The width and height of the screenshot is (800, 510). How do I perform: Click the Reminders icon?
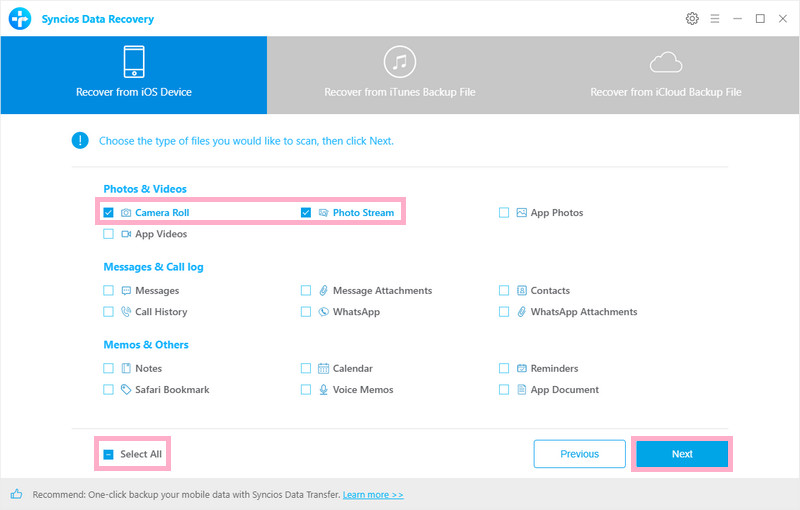pos(521,368)
